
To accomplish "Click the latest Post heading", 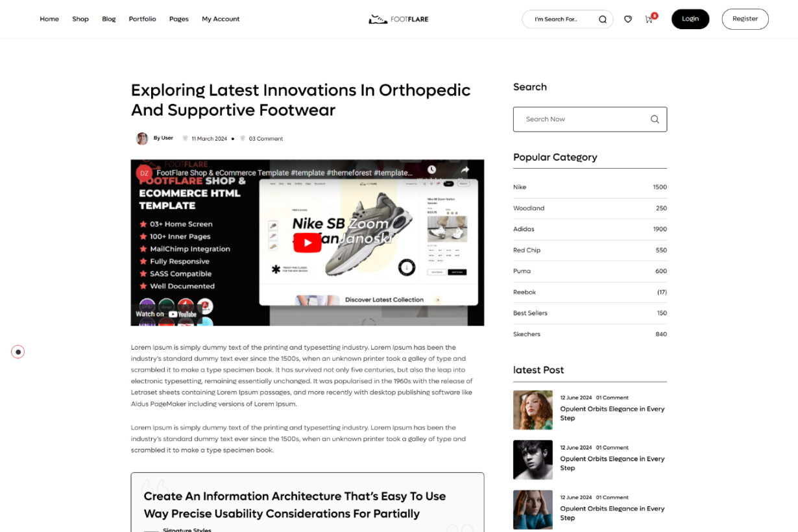I will tap(538, 370).
